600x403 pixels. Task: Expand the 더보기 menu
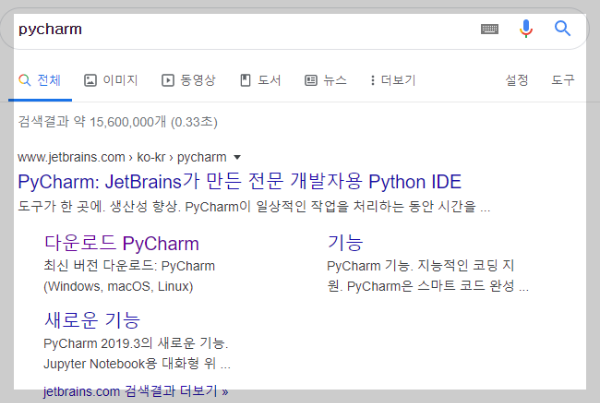[393, 80]
